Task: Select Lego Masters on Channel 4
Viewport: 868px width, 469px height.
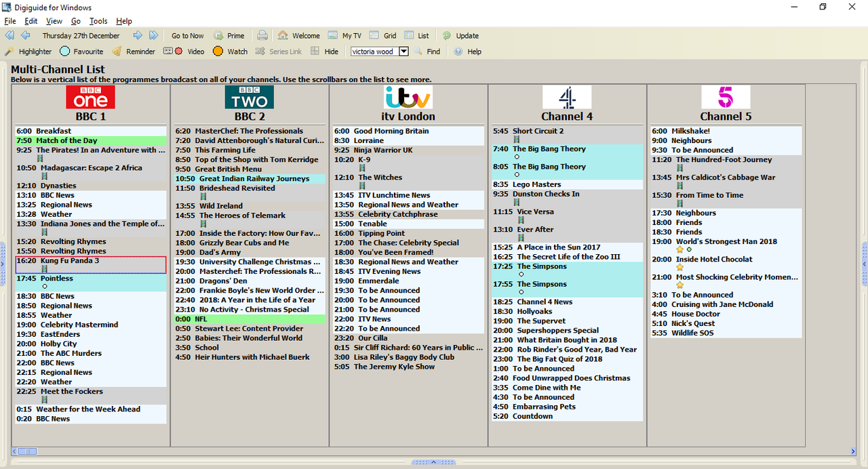Action: click(568, 184)
